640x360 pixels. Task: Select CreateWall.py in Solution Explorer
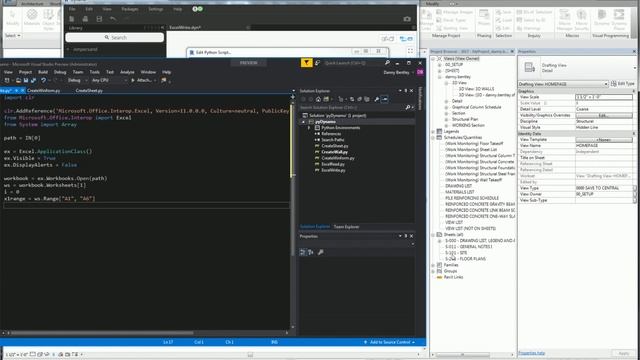[334, 152]
